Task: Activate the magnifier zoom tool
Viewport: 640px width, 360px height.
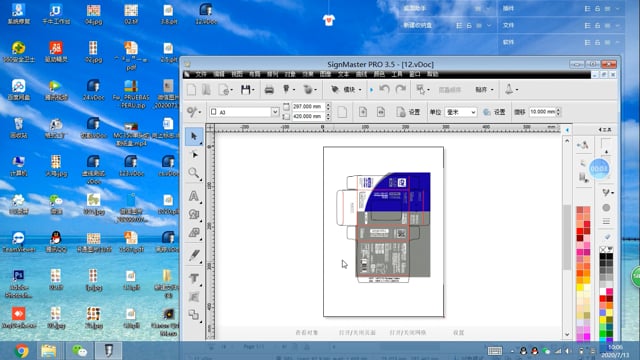Action: tap(194, 173)
